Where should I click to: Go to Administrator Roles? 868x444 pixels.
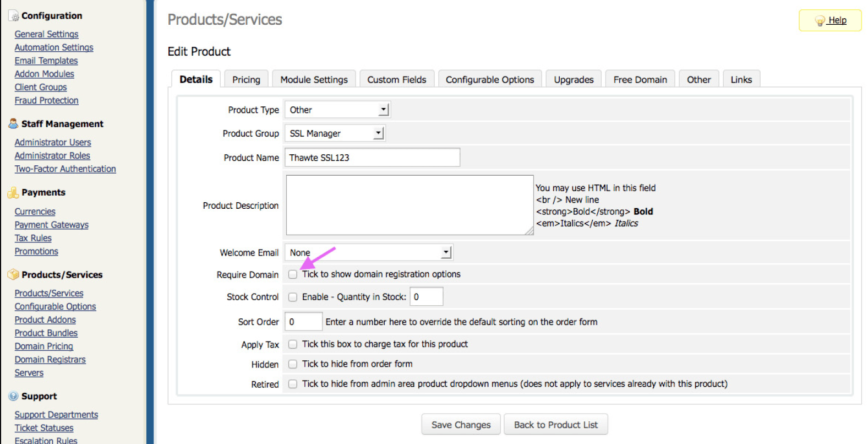pyautogui.click(x=52, y=156)
